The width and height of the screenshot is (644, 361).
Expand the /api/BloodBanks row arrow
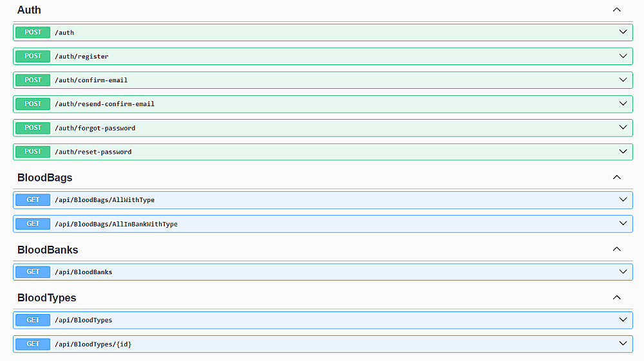point(623,272)
